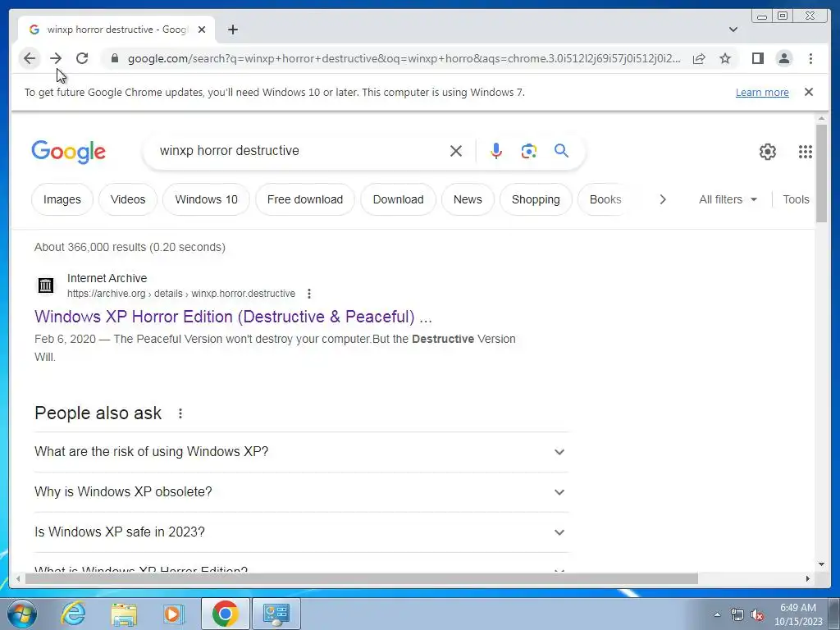Apply Free download filter chip
The width and height of the screenshot is (840, 630).
[305, 199]
